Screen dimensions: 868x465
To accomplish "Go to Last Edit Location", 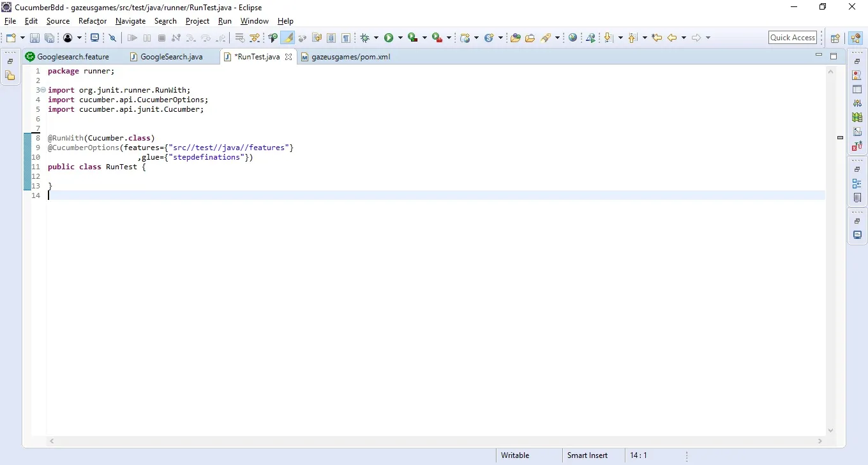I will pos(657,38).
